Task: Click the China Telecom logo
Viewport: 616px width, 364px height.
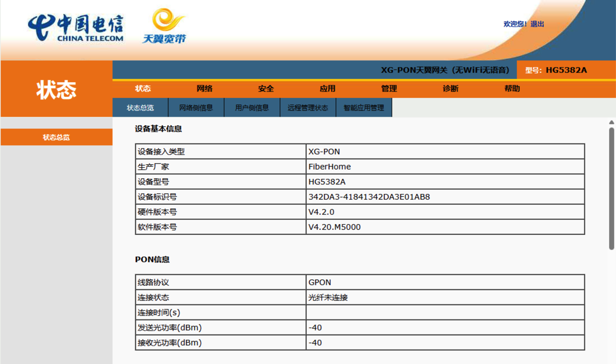Action: tap(76, 28)
